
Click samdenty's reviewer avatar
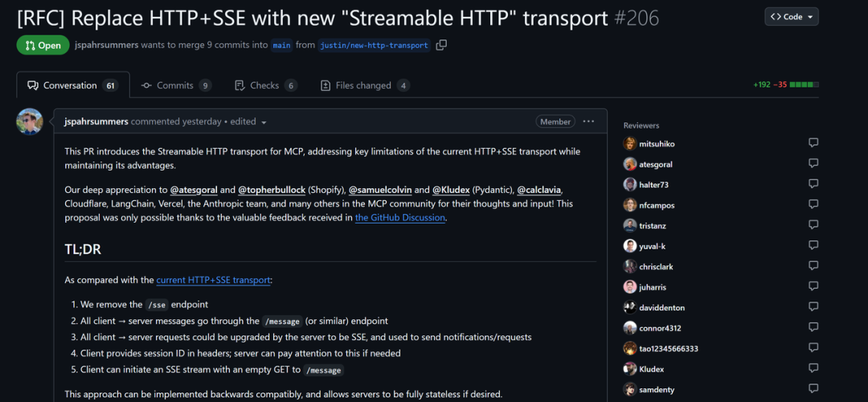click(630, 389)
